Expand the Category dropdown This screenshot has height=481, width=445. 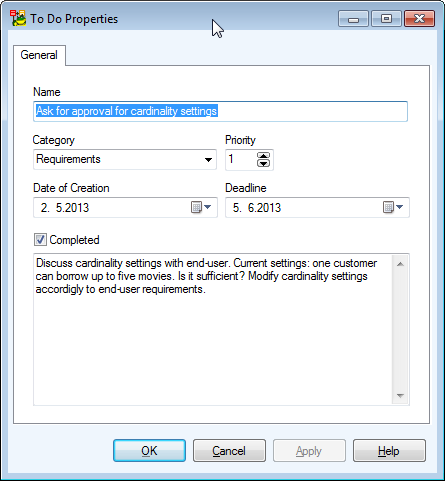click(208, 160)
